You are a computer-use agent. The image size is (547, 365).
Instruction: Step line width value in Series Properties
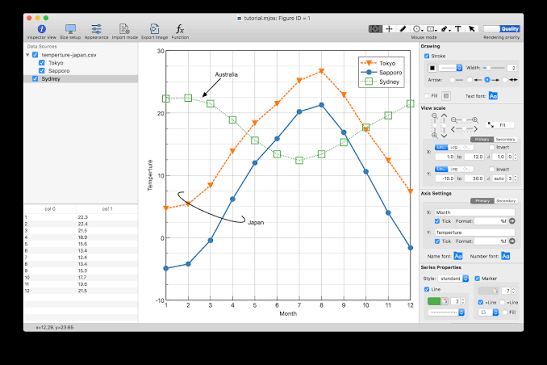point(463,301)
